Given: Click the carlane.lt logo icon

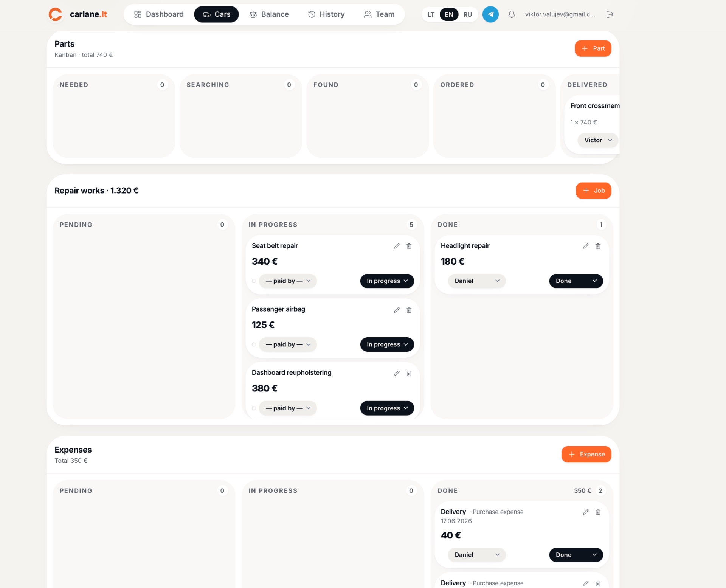Looking at the screenshot, I should (x=55, y=14).
